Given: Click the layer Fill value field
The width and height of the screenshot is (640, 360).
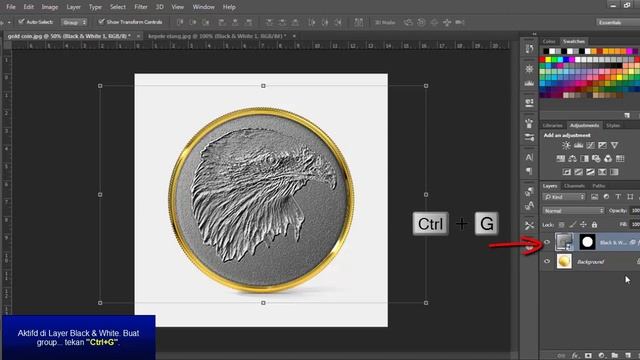Looking at the screenshot, I should pos(635,224).
